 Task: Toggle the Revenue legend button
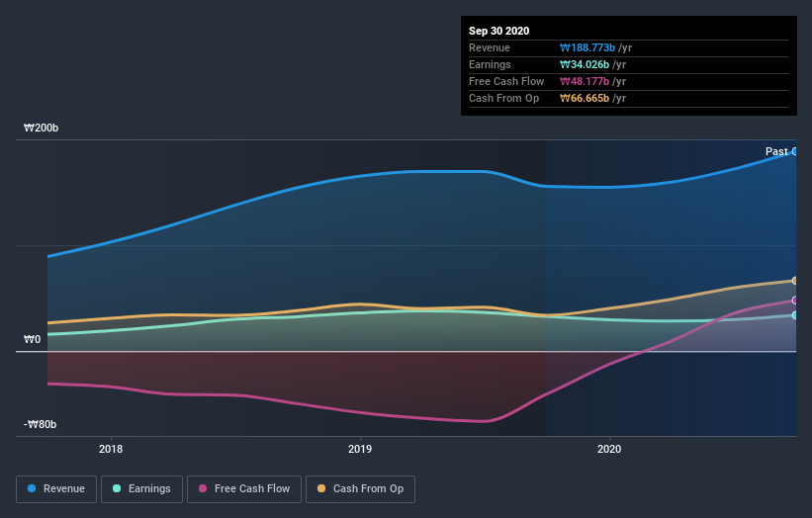(x=56, y=489)
